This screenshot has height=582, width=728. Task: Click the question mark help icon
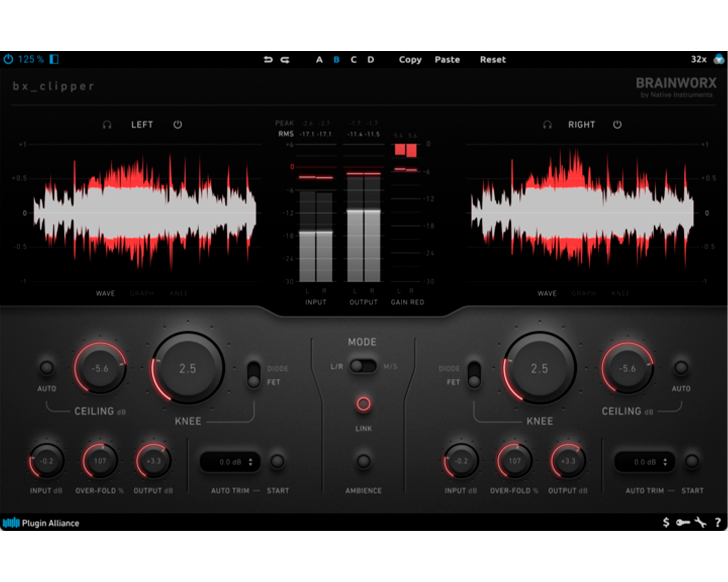(x=718, y=523)
